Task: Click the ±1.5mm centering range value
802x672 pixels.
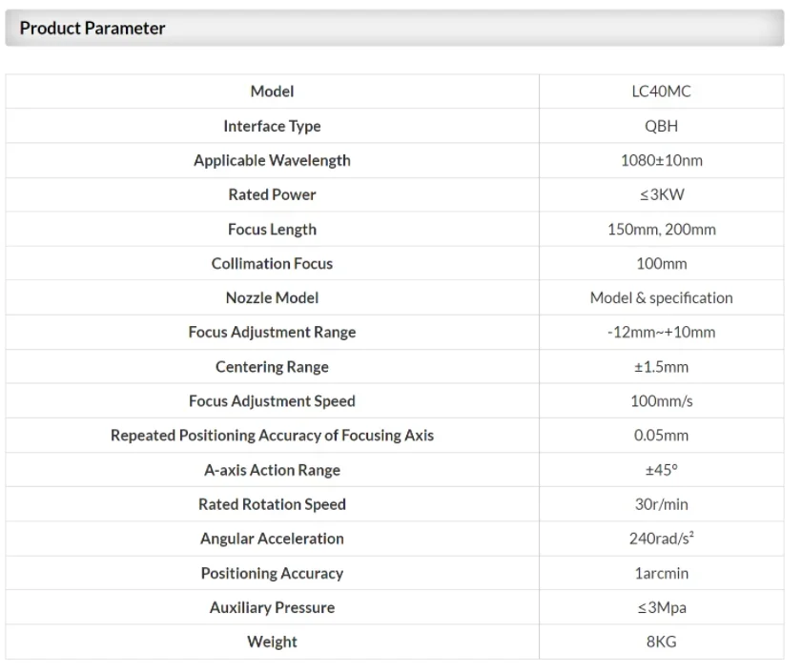Action: point(661,367)
